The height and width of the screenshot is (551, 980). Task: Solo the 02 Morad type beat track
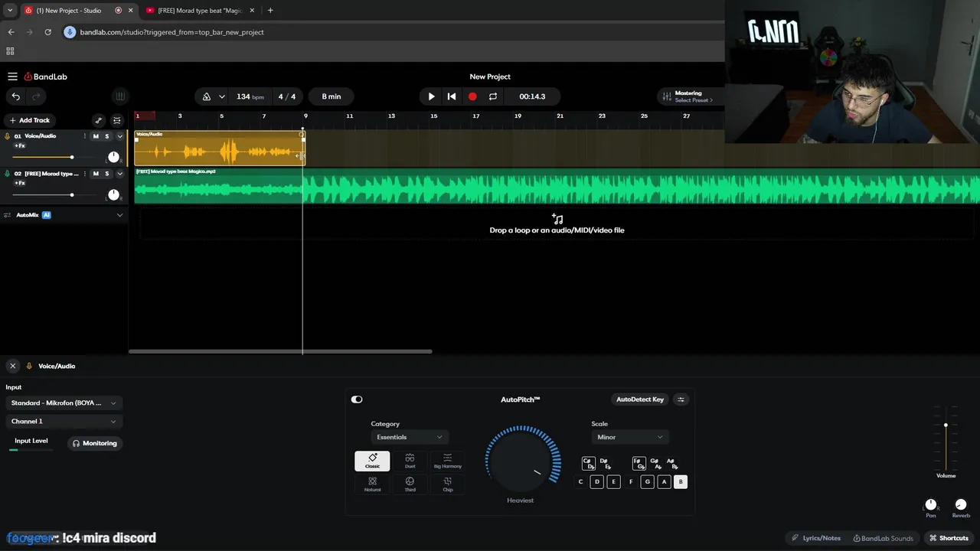tap(106, 174)
